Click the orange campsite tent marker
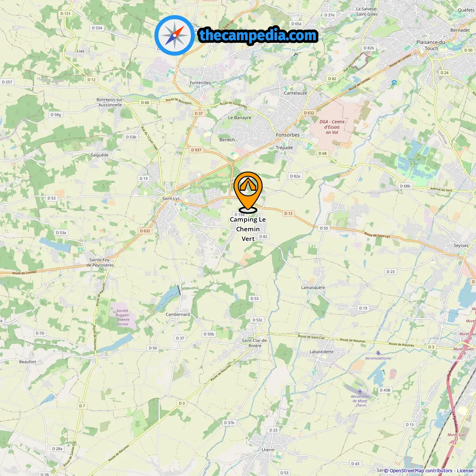Screen dimensions: 476x476 pyautogui.click(x=248, y=192)
